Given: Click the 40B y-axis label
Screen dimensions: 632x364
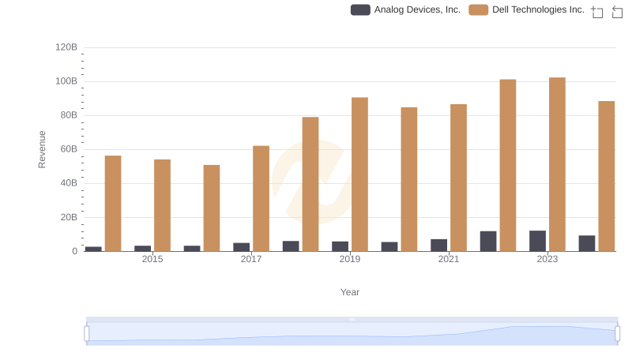Looking at the screenshot, I should coord(69,183).
